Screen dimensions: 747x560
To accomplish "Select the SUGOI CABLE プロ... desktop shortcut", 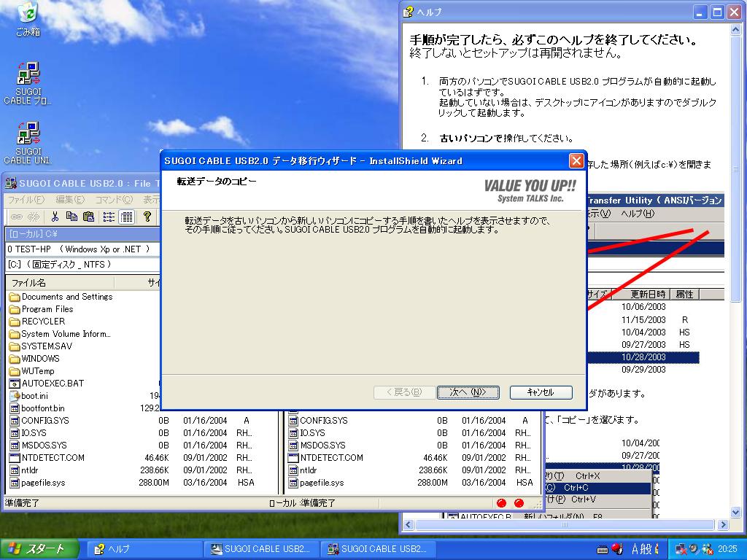I will [28, 84].
